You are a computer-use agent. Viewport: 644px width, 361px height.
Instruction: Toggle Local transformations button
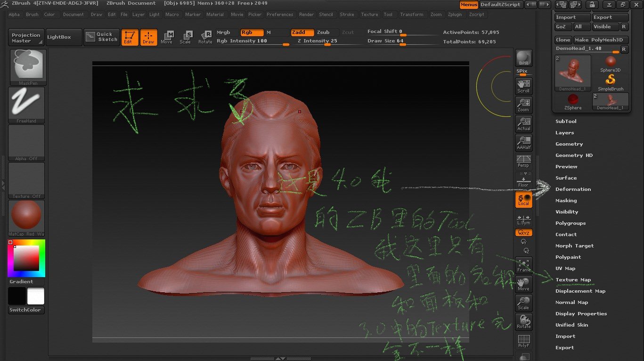[523, 199]
